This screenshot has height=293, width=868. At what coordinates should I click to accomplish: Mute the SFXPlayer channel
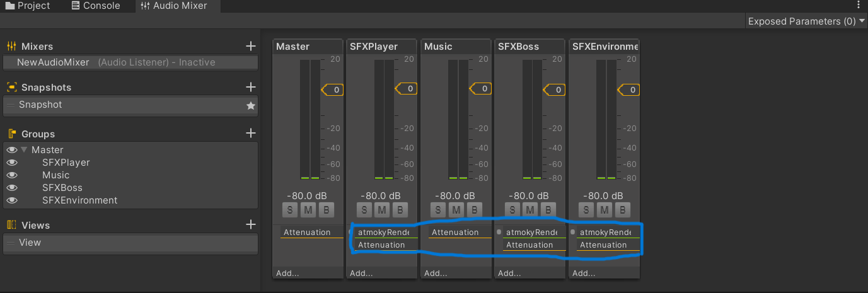pyautogui.click(x=381, y=210)
